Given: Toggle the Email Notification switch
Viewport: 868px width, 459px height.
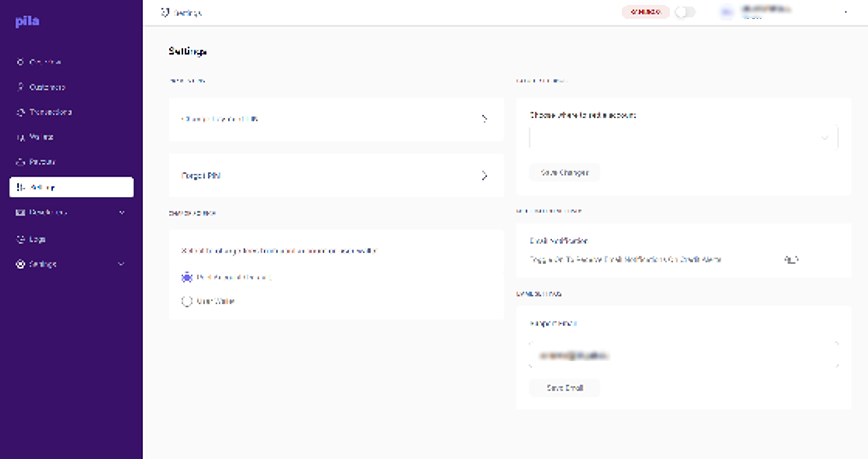Looking at the screenshot, I should [792, 259].
